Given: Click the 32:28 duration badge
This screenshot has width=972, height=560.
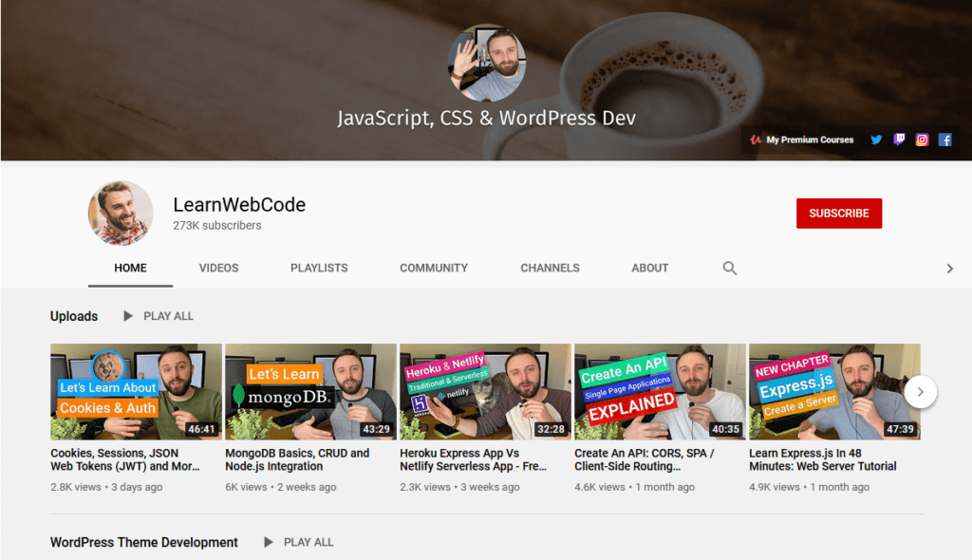Looking at the screenshot, I should [551, 429].
